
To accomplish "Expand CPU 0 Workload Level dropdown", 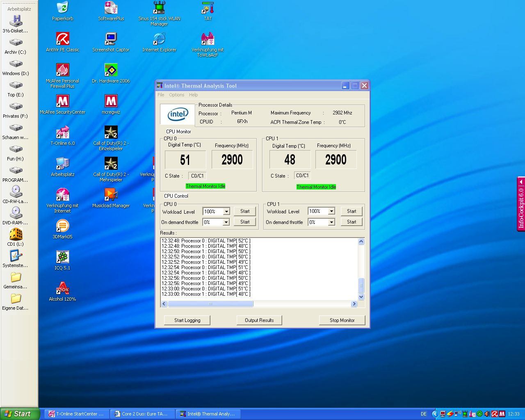I will (x=226, y=212).
